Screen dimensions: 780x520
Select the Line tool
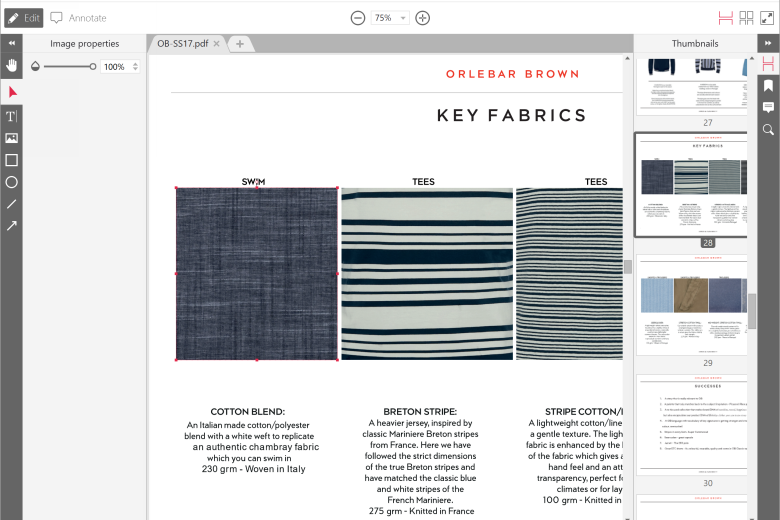point(11,204)
